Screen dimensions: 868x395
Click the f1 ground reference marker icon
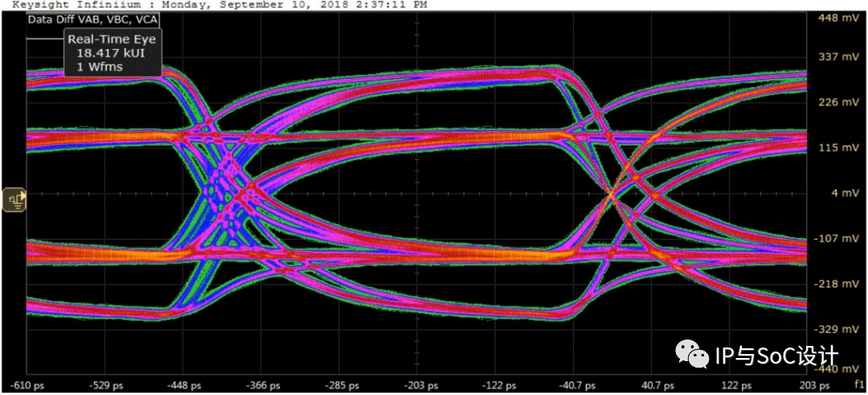[x=14, y=200]
